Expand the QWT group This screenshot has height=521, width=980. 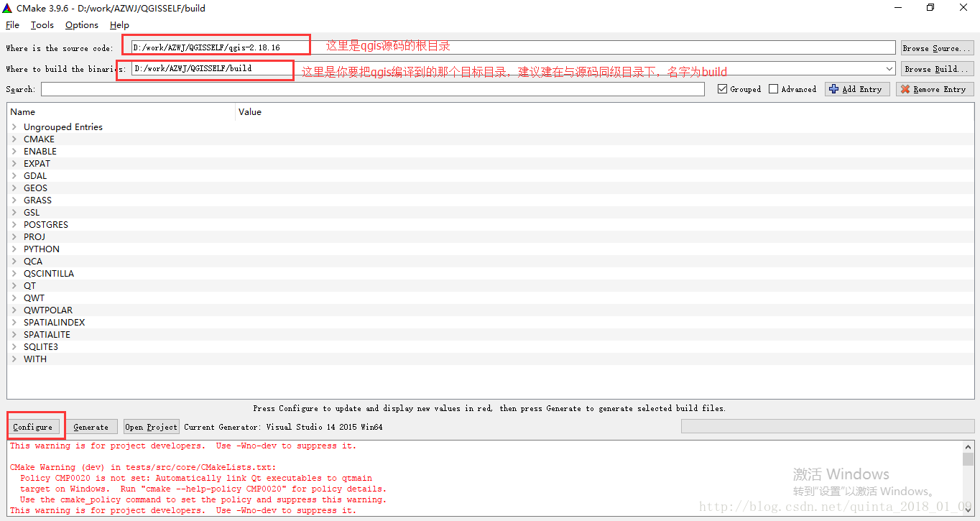coord(14,298)
